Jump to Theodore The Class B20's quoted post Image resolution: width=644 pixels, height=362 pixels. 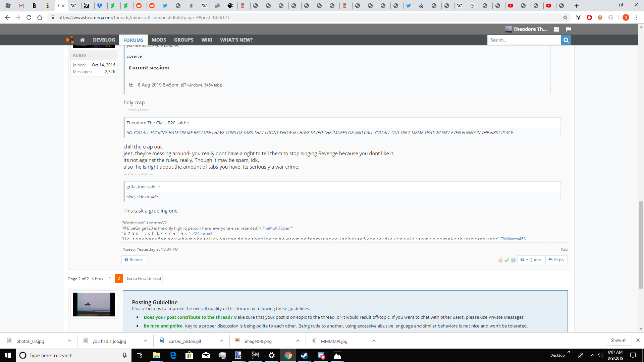click(x=188, y=123)
